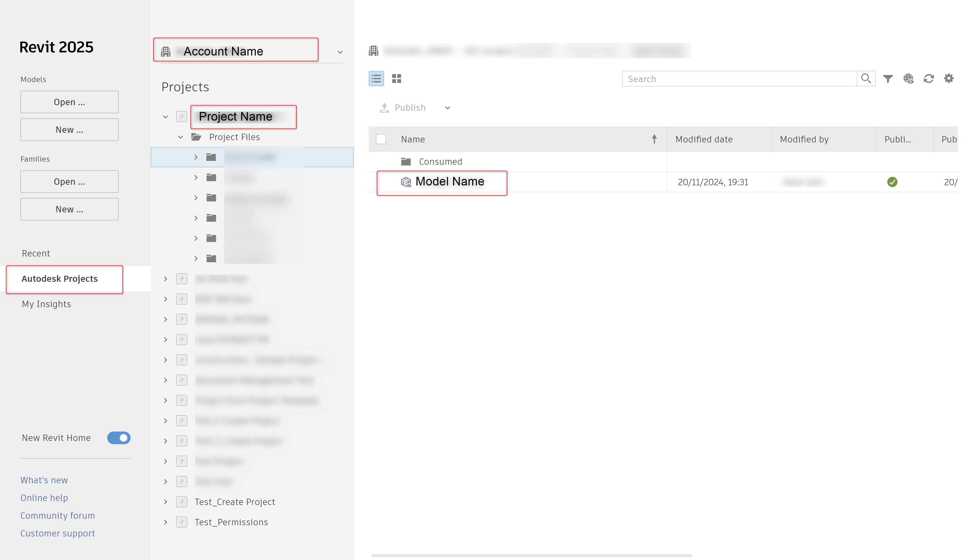Collapse the Project Files folder
The height and width of the screenshot is (560, 973).
(180, 137)
